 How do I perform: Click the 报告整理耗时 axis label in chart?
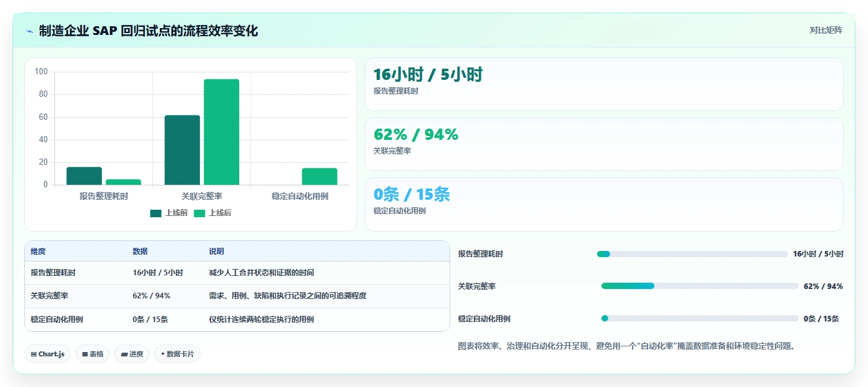pos(104,196)
